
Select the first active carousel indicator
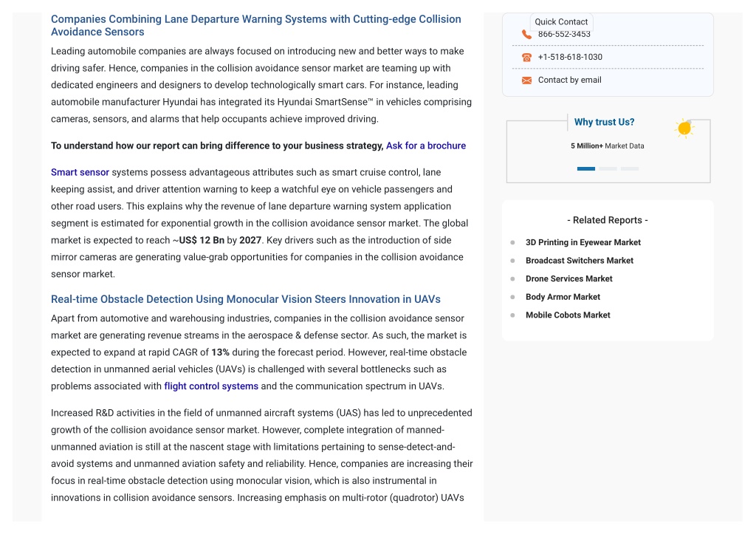(586, 168)
